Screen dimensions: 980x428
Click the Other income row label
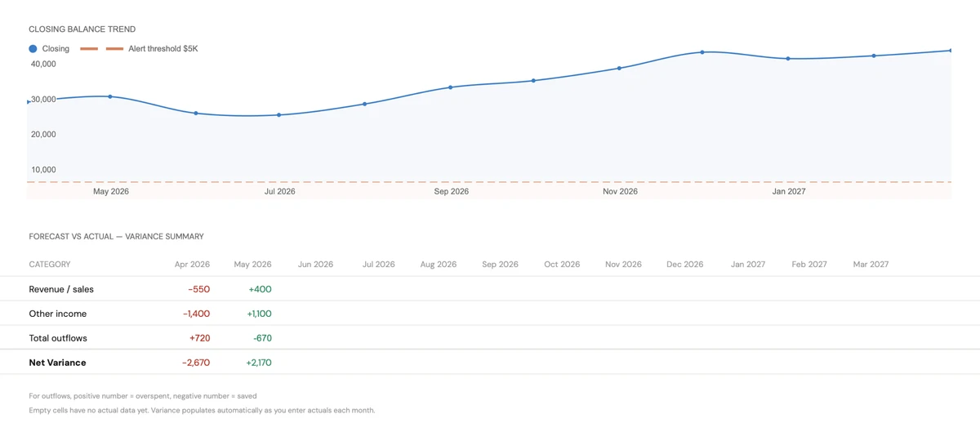tap(57, 314)
